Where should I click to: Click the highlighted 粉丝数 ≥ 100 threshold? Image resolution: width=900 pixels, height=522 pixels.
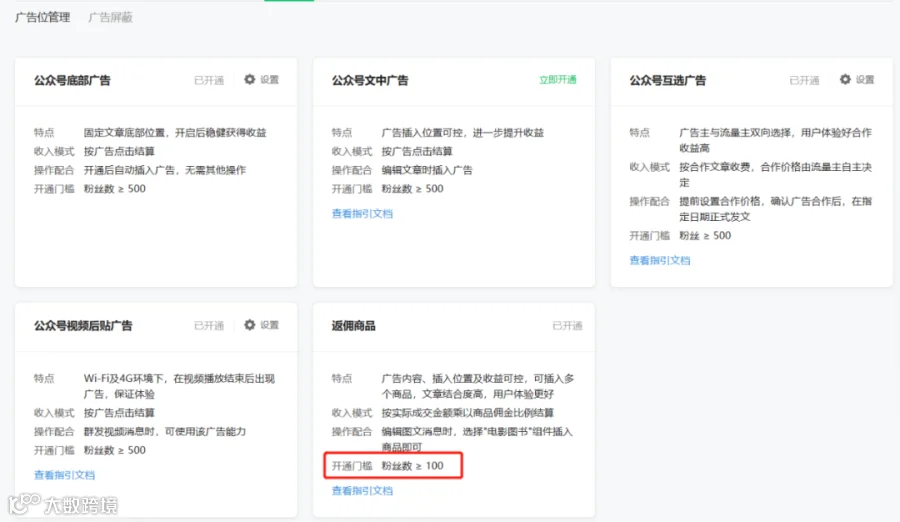[412, 466]
